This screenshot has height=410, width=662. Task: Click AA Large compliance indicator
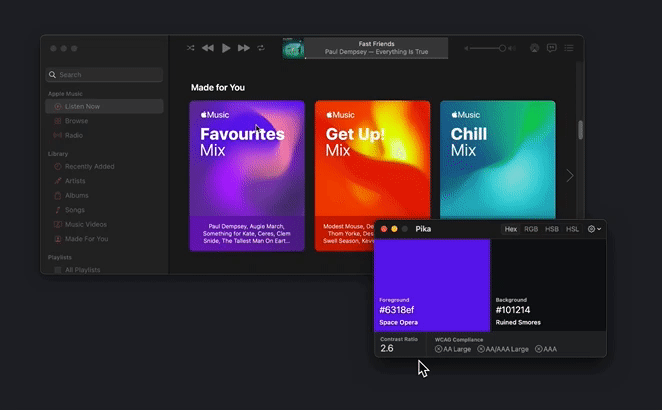[453, 349]
